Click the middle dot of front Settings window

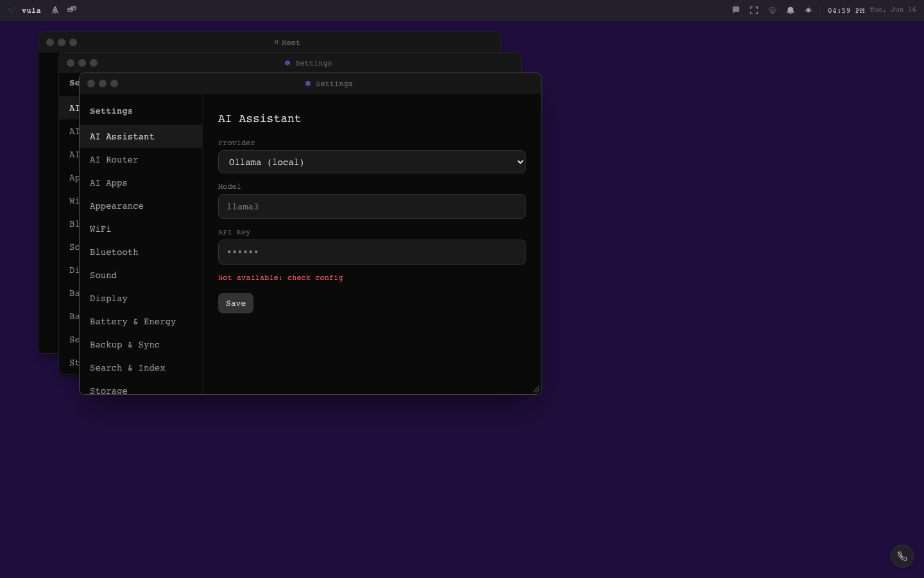pos(103,83)
